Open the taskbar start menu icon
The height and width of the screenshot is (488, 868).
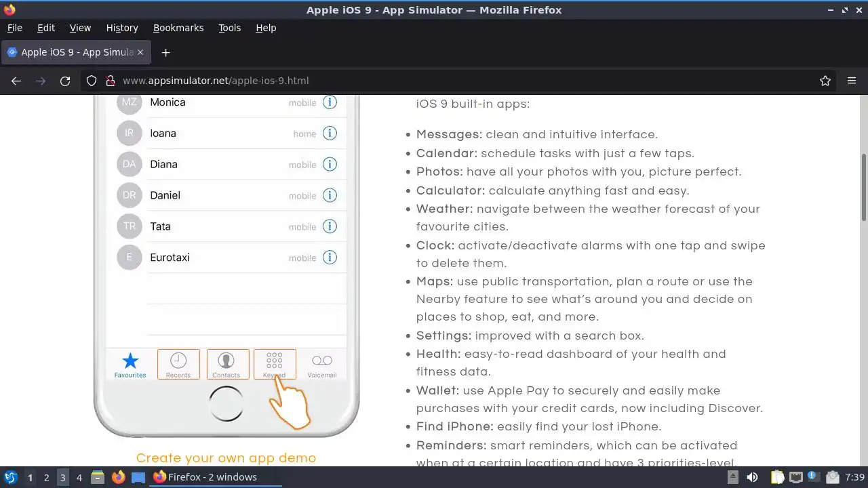(x=11, y=477)
